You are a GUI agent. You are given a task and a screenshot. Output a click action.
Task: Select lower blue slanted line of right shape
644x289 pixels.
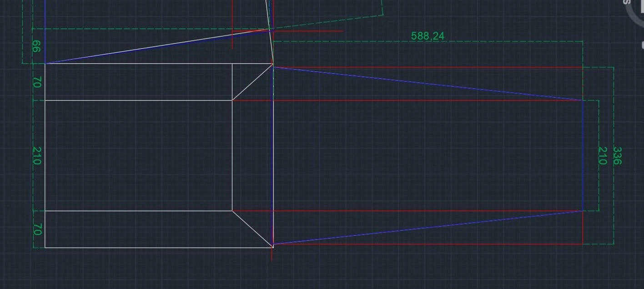coord(428,228)
